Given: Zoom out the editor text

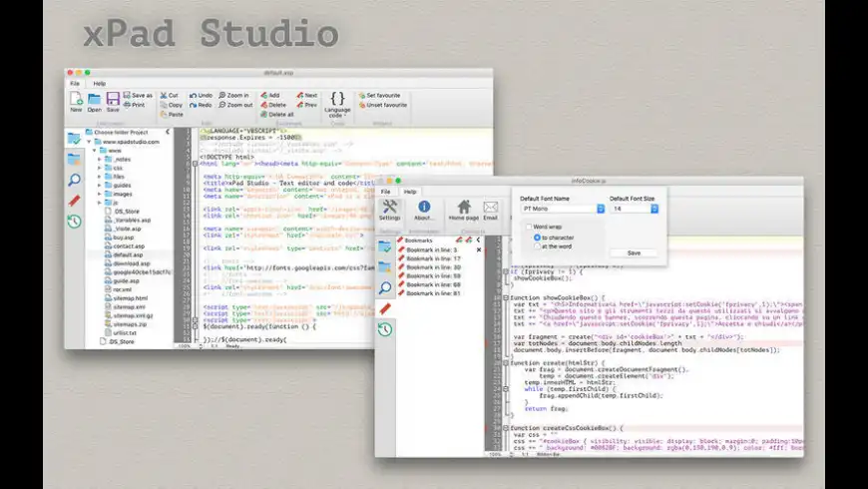Looking at the screenshot, I should pyautogui.click(x=235, y=105).
